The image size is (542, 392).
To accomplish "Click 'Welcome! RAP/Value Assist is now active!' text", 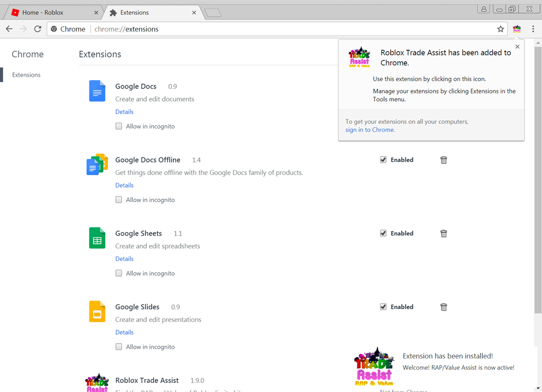I will (x=458, y=368).
